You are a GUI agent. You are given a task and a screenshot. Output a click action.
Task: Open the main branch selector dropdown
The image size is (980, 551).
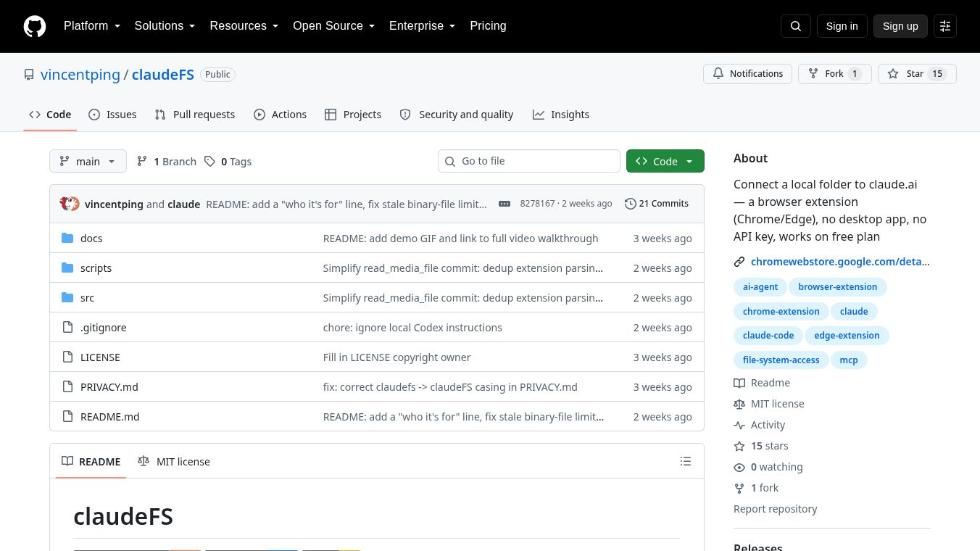coord(88,161)
